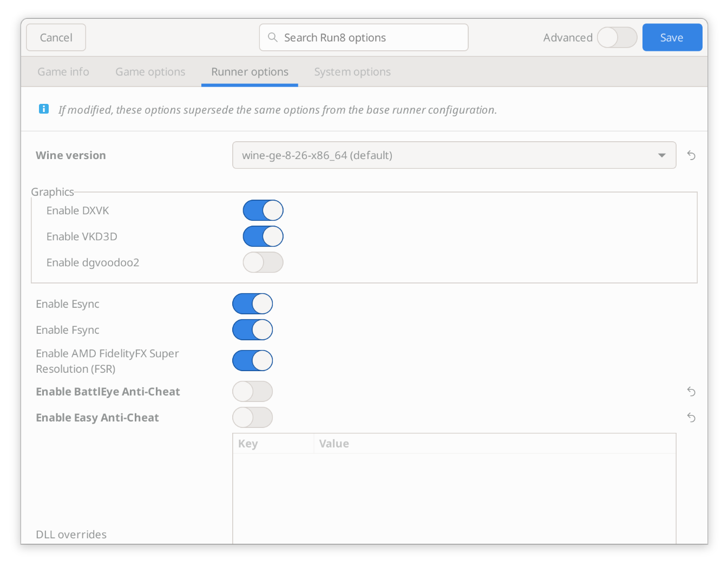Disable Esync

click(x=252, y=304)
